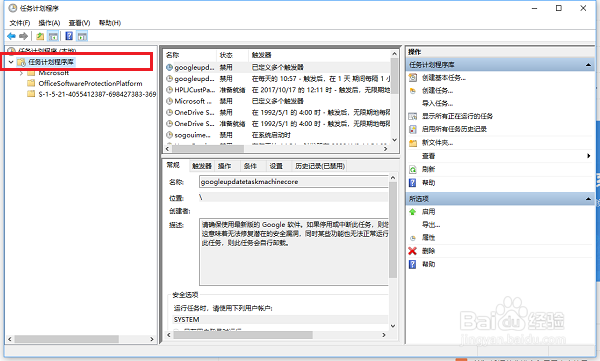Click the 显示所有正在运行的任务 icon
Viewport: 600px width, 361px height.
pos(412,116)
